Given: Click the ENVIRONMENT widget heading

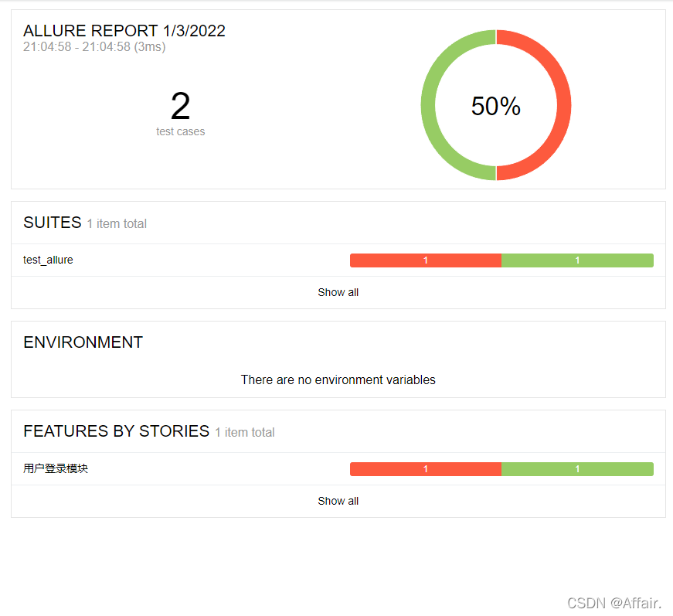Looking at the screenshot, I should [x=83, y=342].
